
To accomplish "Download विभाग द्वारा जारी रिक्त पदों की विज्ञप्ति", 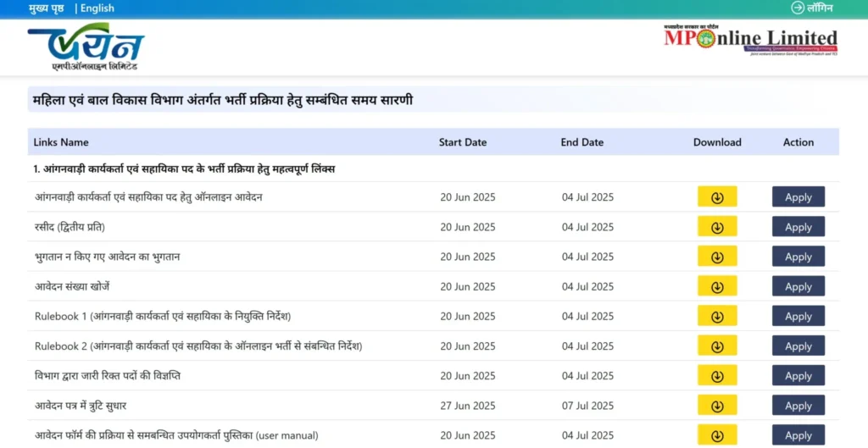I will click(717, 376).
